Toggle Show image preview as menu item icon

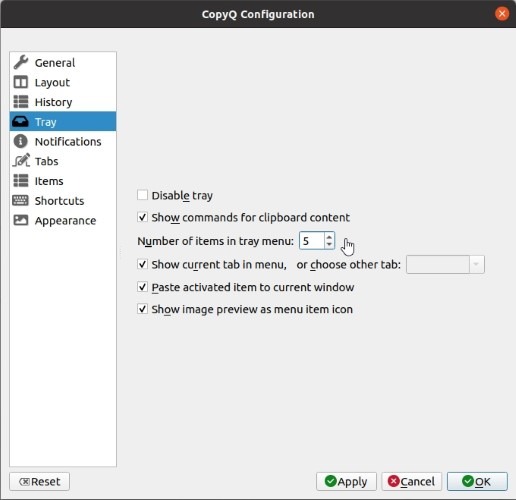pyautogui.click(x=142, y=309)
